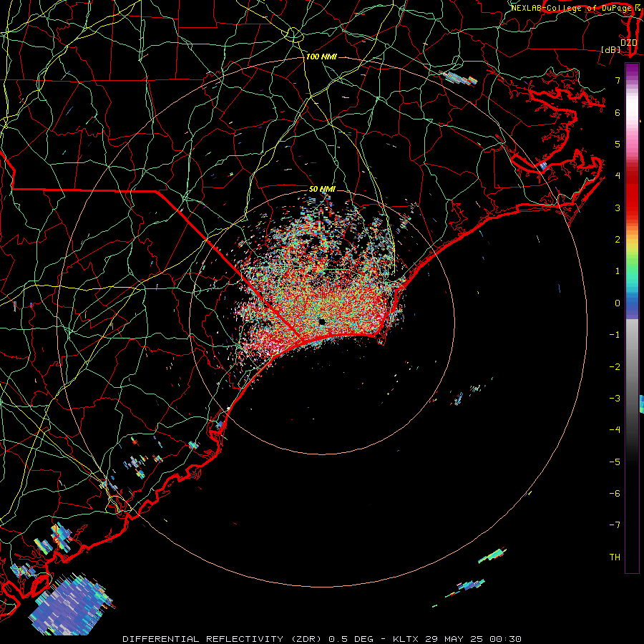Image resolution: width=644 pixels, height=644 pixels.
Task: Click the black radar site dot at center
Action: (x=322, y=321)
